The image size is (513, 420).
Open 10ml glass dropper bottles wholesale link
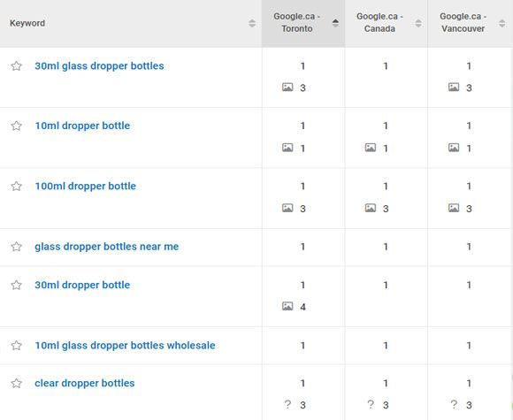click(125, 346)
